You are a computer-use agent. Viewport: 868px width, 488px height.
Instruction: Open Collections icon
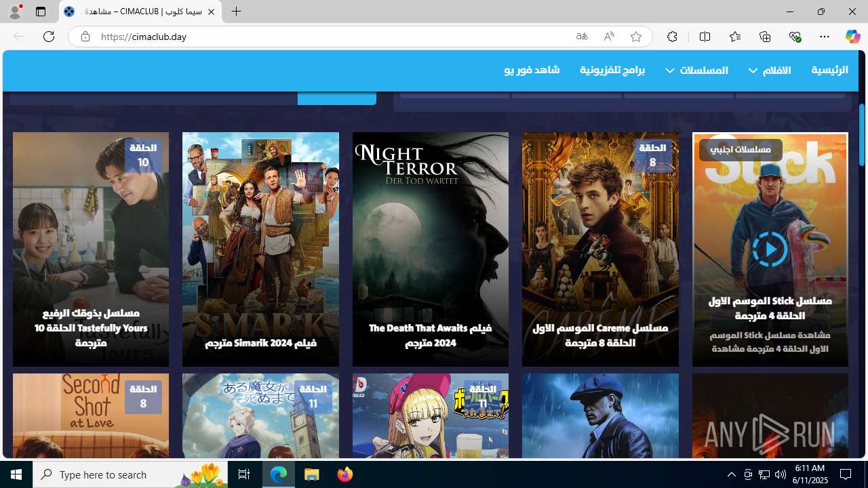click(x=765, y=37)
